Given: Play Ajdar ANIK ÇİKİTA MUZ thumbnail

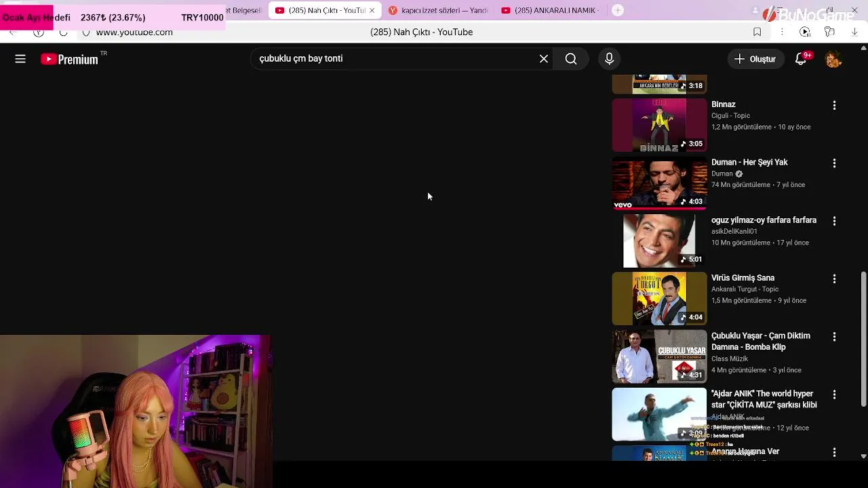Looking at the screenshot, I should [659, 414].
